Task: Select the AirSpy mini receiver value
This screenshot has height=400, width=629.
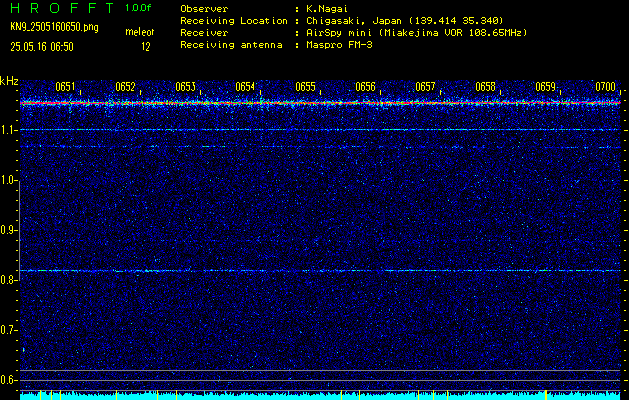Action: pos(416,33)
